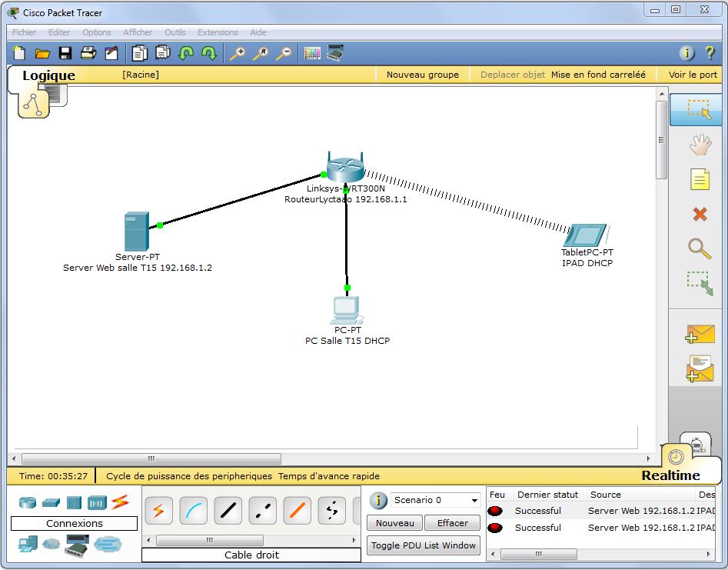Click the Voir le port button
The width and height of the screenshot is (728, 570).
click(692, 75)
